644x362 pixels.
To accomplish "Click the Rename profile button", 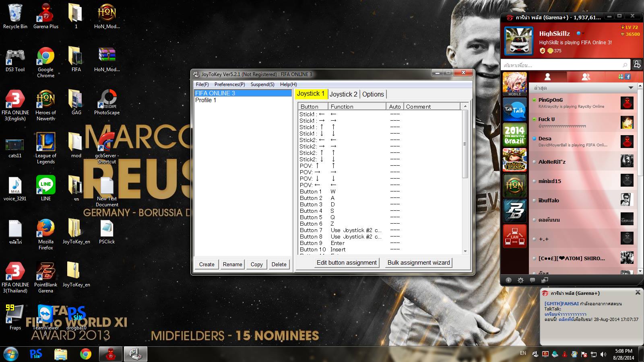I will click(233, 264).
